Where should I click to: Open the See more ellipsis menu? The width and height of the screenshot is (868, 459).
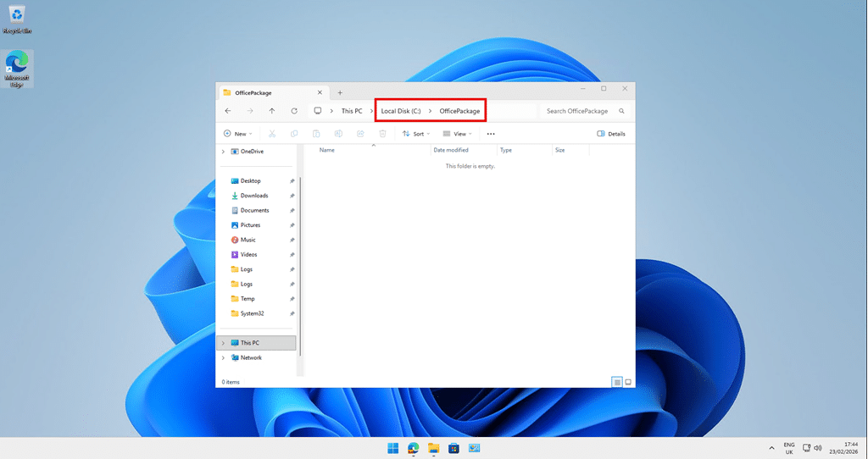click(x=491, y=134)
